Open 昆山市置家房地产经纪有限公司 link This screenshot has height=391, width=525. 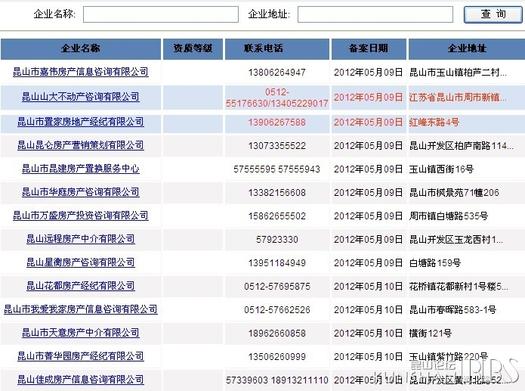[81, 122]
